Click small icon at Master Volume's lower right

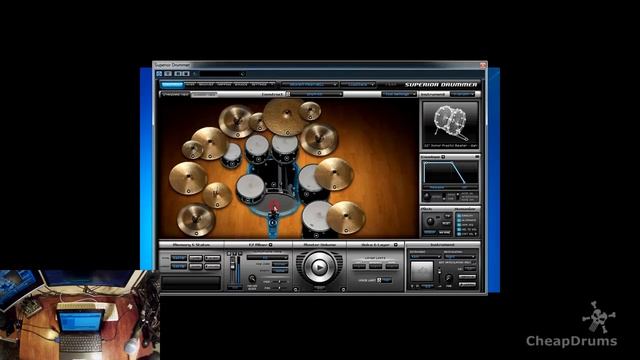point(343,289)
